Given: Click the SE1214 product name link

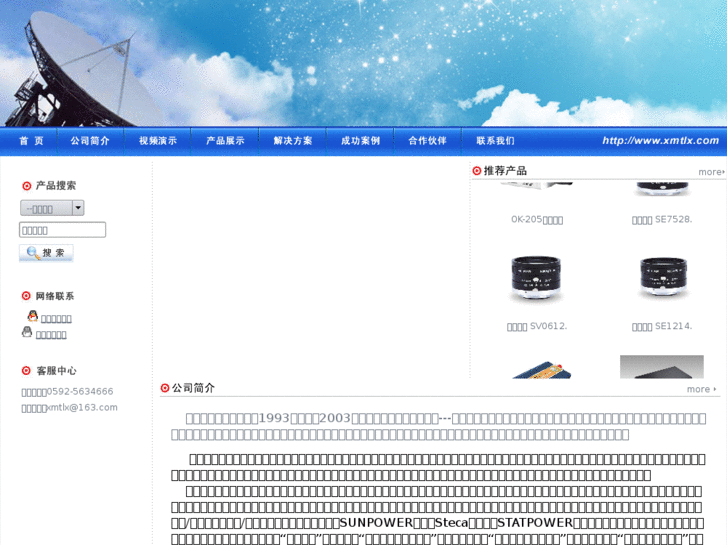Looking at the screenshot, I should (x=662, y=327).
